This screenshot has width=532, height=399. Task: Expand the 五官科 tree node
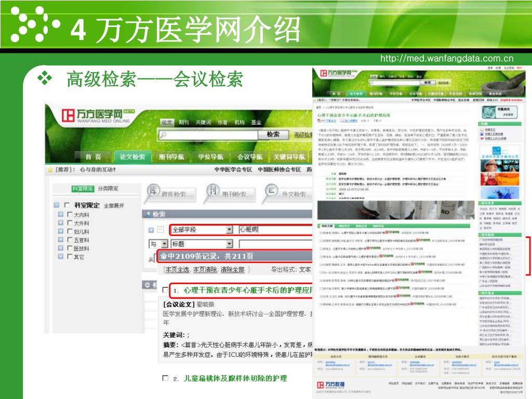61,240
